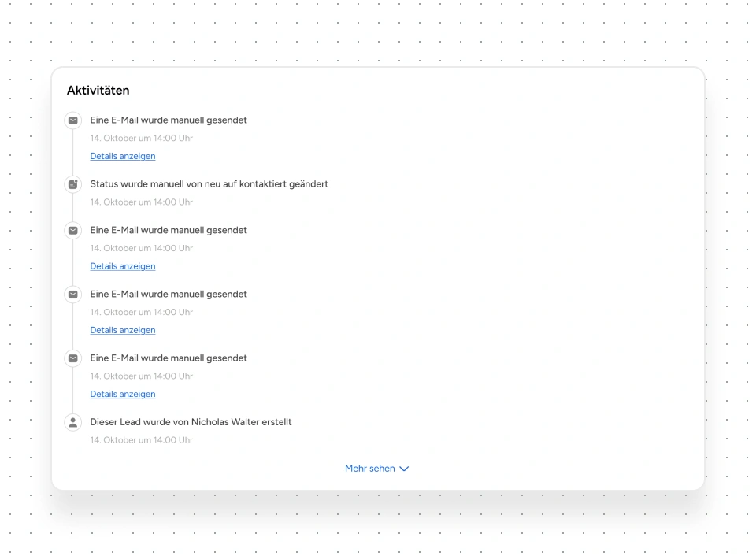Show "Details anzeigen" for the third email activity
This screenshot has height=556, width=756.
pos(123,330)
